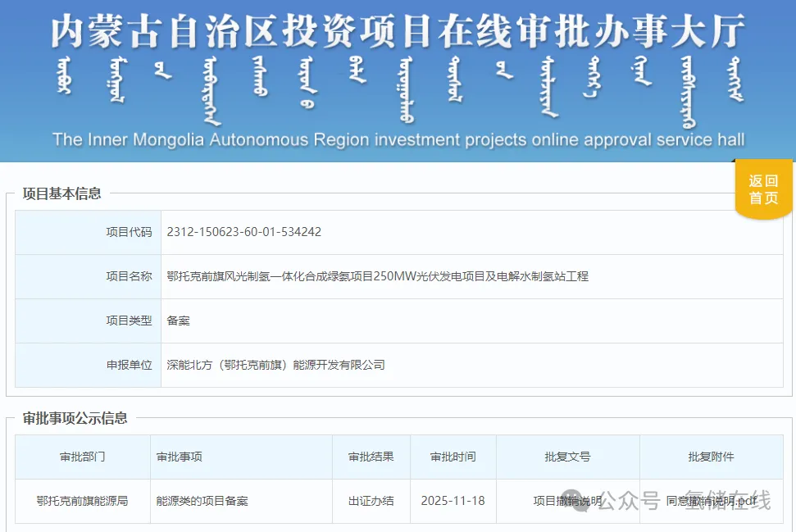The image size is (796, 532).
Task: Click the 审批部门 column header
Action: point(82,457)
